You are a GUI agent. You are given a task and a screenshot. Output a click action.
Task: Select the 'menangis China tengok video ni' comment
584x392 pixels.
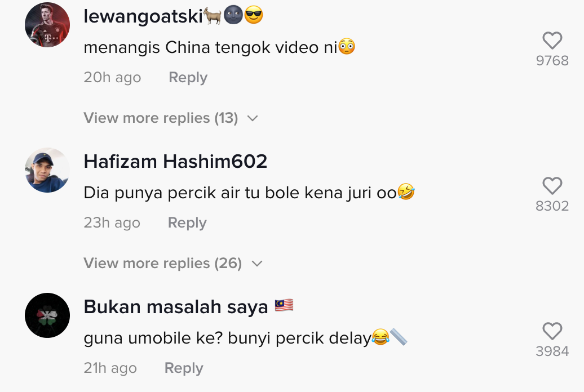coord(219,47)
